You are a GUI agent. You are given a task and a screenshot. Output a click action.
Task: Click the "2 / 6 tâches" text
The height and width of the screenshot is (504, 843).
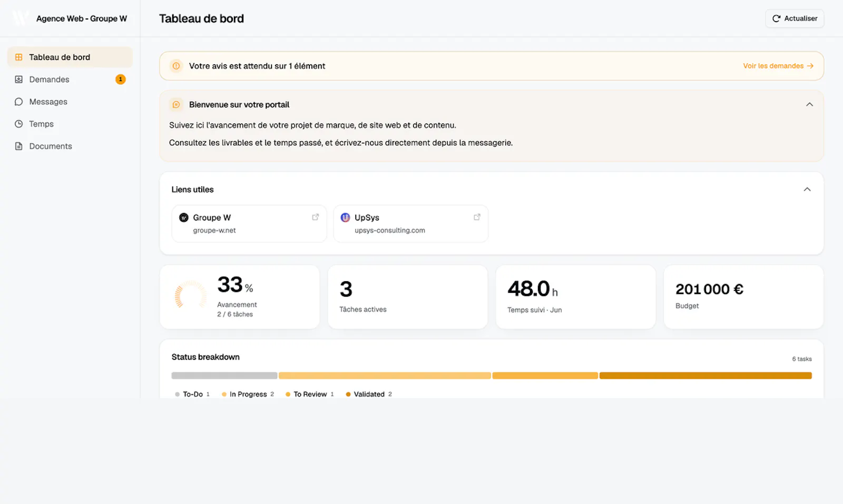(x=235, y=314)
